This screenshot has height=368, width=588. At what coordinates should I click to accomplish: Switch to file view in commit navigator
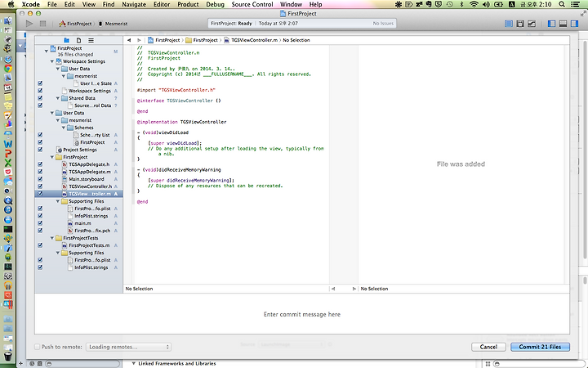(x=78, y=40)
